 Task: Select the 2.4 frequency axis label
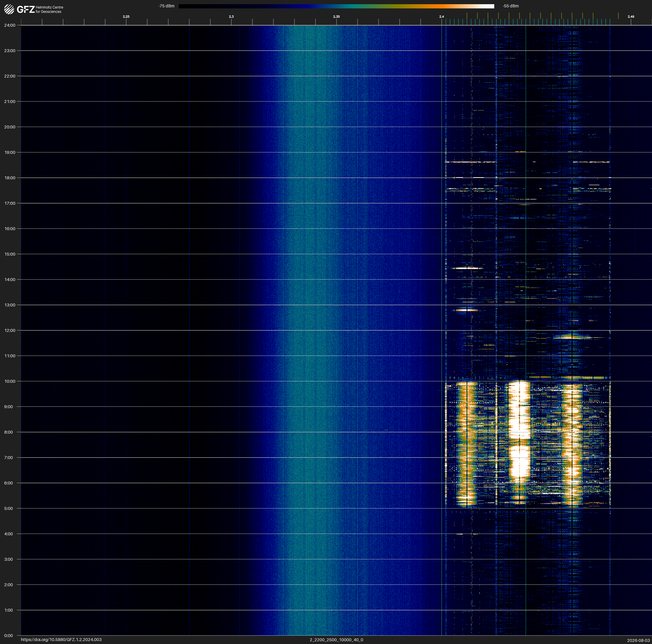tap(441, 17)
